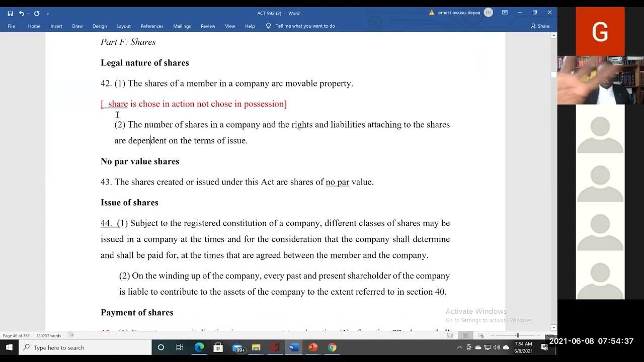Share the document using the Share button
Viewport: 644px width, 362px height.
[540, 26]
